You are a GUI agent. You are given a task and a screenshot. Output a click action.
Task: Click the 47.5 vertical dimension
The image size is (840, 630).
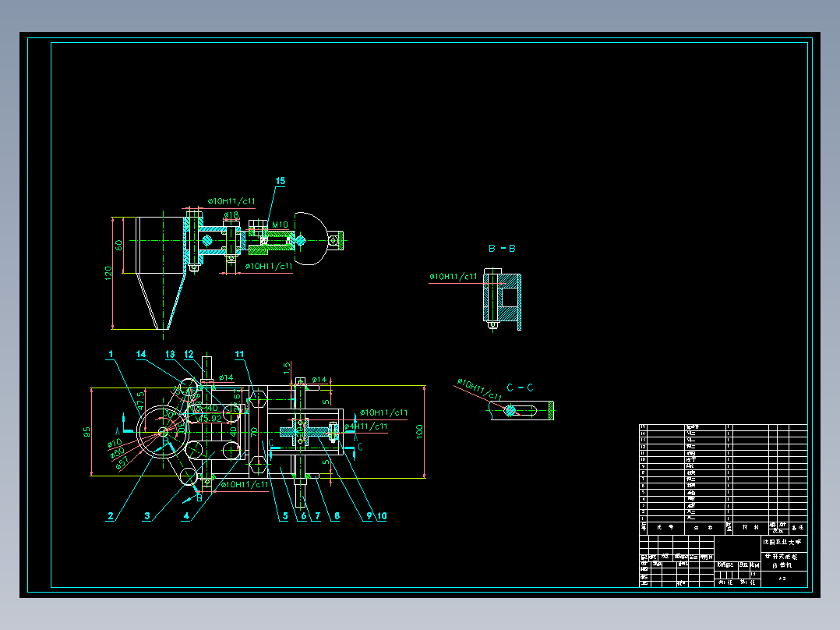point(141,402)
